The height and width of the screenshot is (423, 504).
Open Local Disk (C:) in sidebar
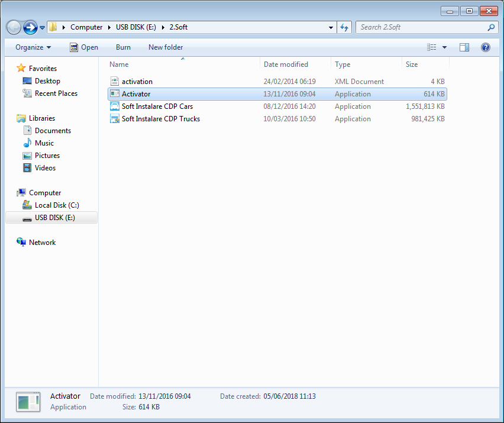tap(57, 205)
